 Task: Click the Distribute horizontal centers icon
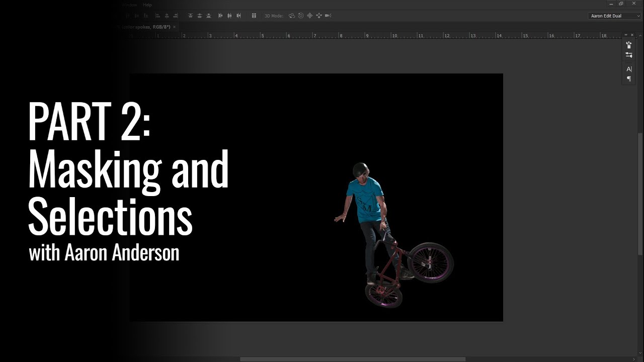(x=229, y=16)
